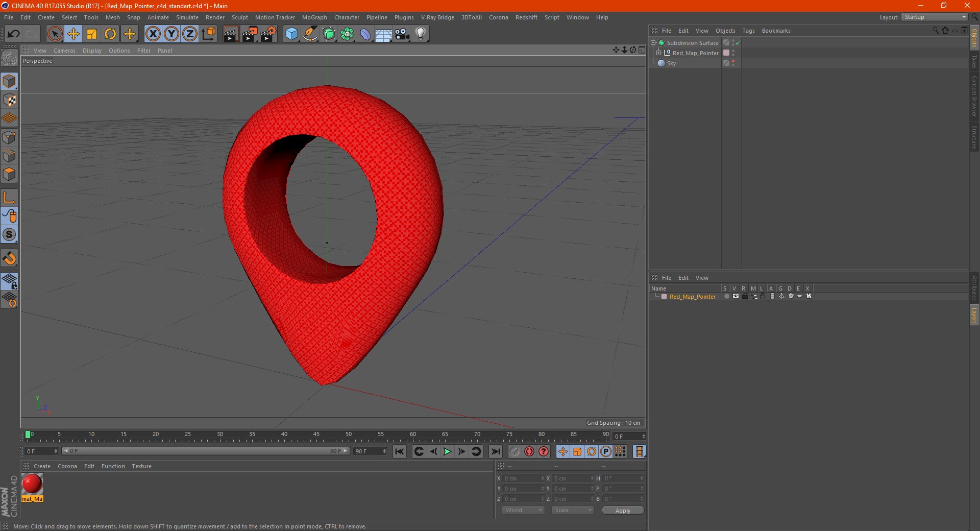Image resolution: width=980 pixels, height=531 pixels.
Task: Click the Apply button
Action: (x=623, y=510)
